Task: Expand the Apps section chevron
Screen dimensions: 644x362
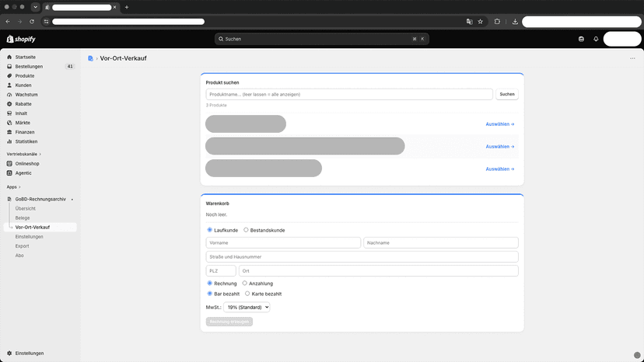Action: click(x=19, y=187)
